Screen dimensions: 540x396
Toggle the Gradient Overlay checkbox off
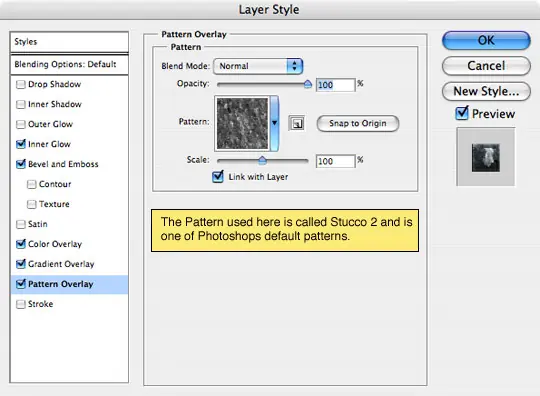point(21,264)
